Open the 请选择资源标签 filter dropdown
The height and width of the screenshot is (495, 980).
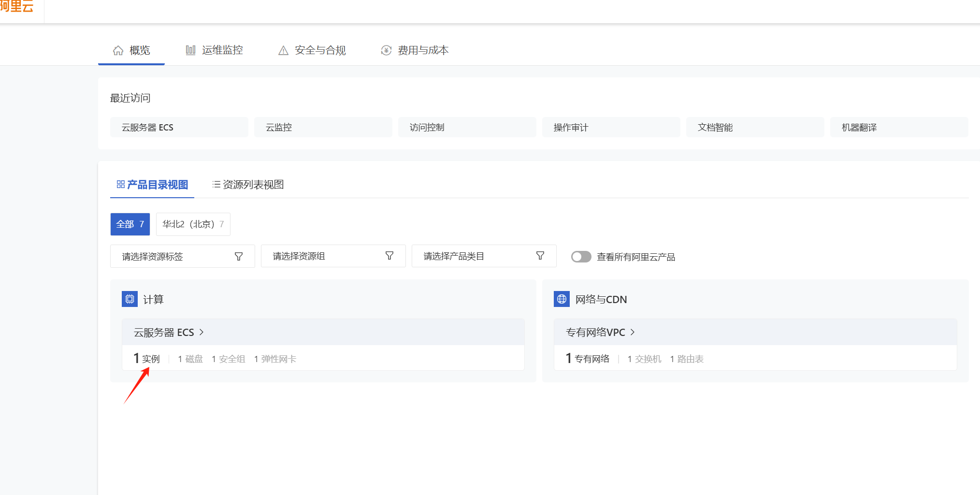click(183, 256)
